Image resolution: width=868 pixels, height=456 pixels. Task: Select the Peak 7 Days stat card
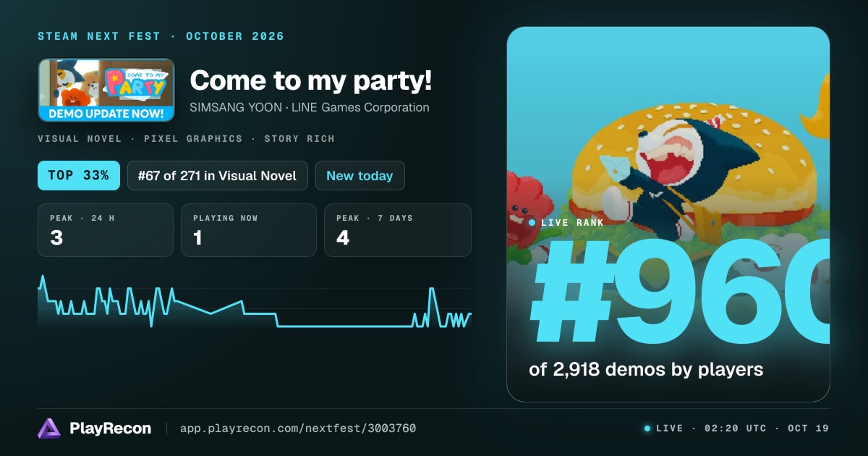tap(398, 230)
